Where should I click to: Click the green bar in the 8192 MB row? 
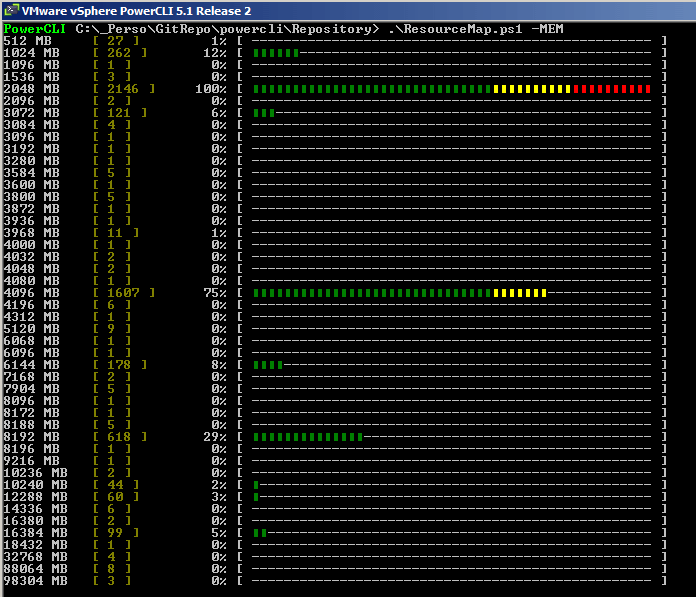(308, 437)
